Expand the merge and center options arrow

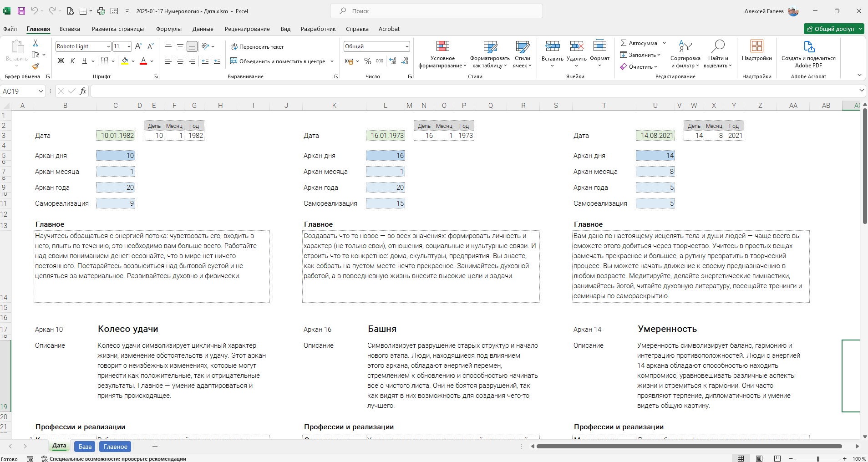click(x=332, y=61)
